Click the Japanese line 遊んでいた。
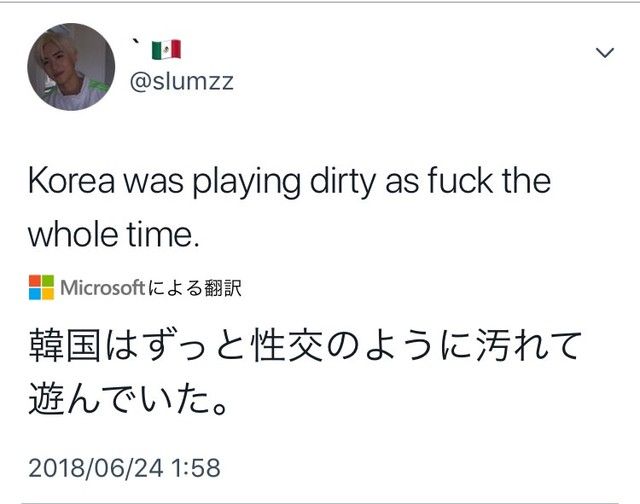Viewport: 640px width, 504px height. tap(128, 398)
